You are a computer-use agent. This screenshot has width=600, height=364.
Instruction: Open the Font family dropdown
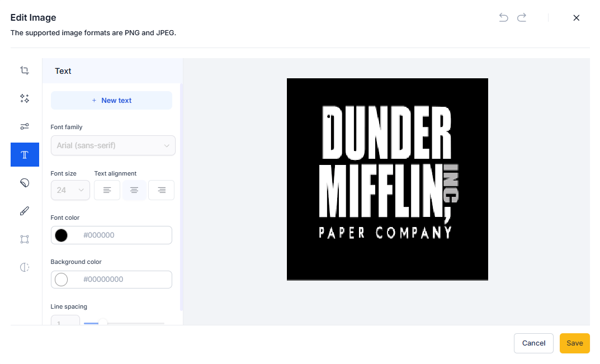click(x=113, y=145)
